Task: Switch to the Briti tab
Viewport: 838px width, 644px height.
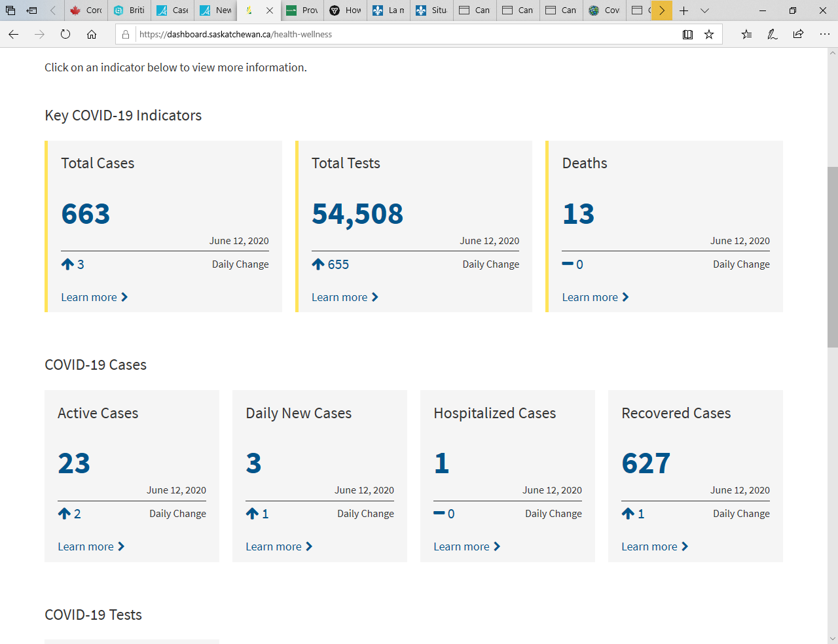Action: 129,10
